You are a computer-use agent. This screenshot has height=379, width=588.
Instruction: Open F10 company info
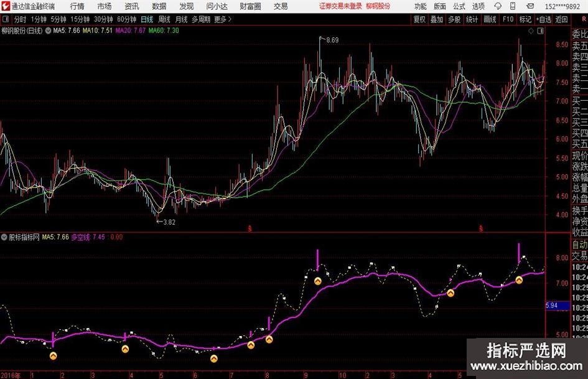click(508, 19)
